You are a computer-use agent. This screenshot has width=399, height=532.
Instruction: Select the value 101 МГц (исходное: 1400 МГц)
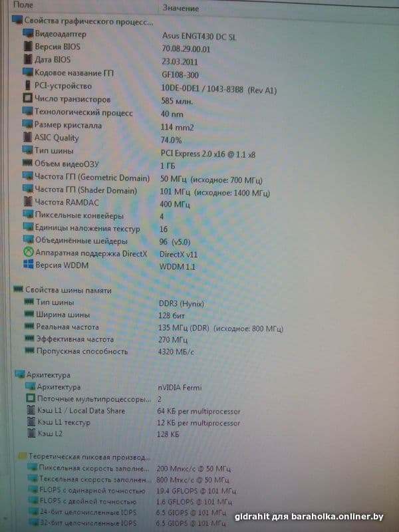click(x=215, y=192)
